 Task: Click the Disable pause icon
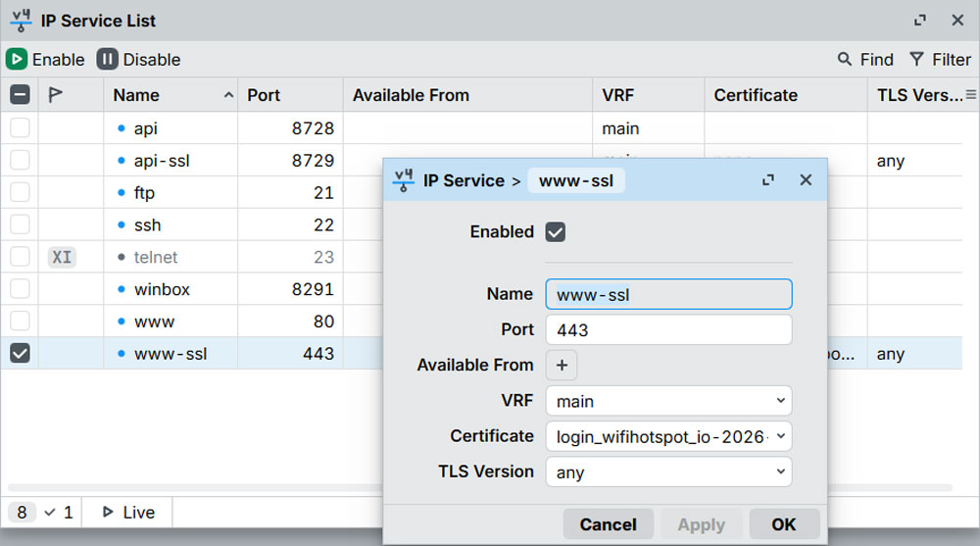pyautogui.click(x=107, y=60)
